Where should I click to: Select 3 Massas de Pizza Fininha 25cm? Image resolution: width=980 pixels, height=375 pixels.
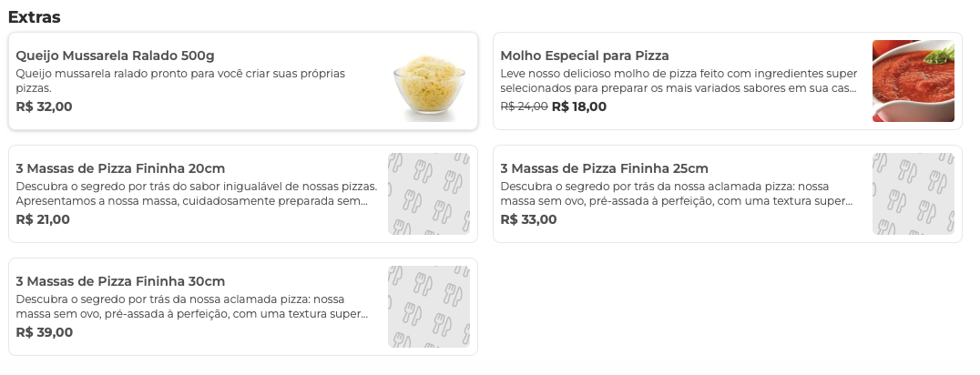[605, 168]
